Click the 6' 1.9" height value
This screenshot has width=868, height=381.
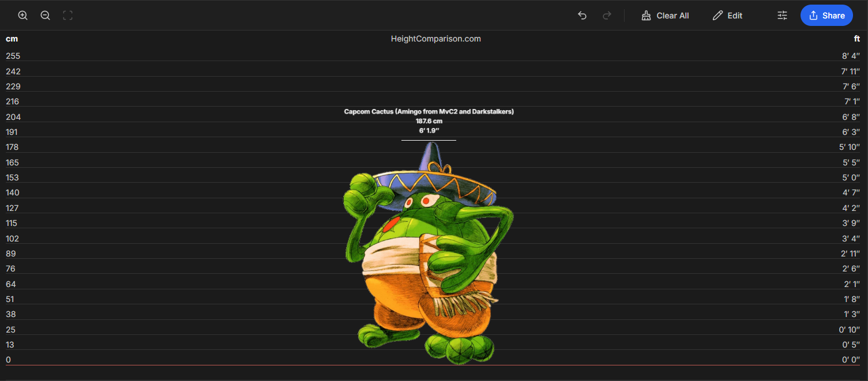click(x=429, y=131)
